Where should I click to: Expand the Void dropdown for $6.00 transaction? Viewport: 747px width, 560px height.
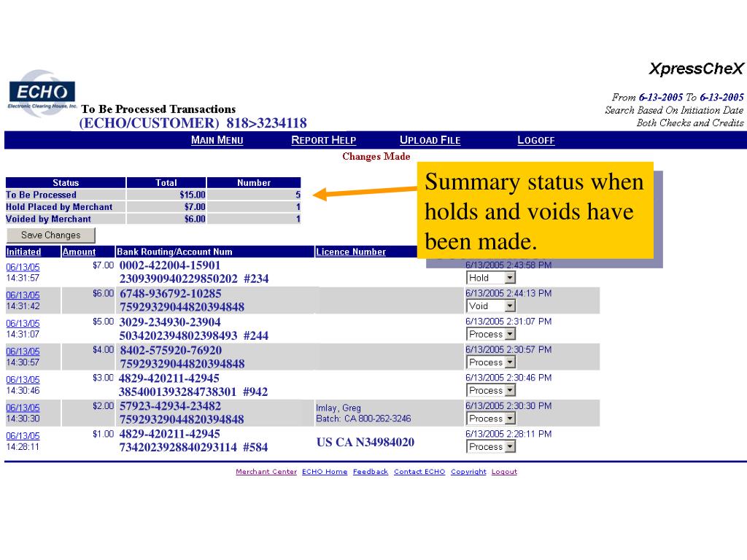click(x=491, y=306)
